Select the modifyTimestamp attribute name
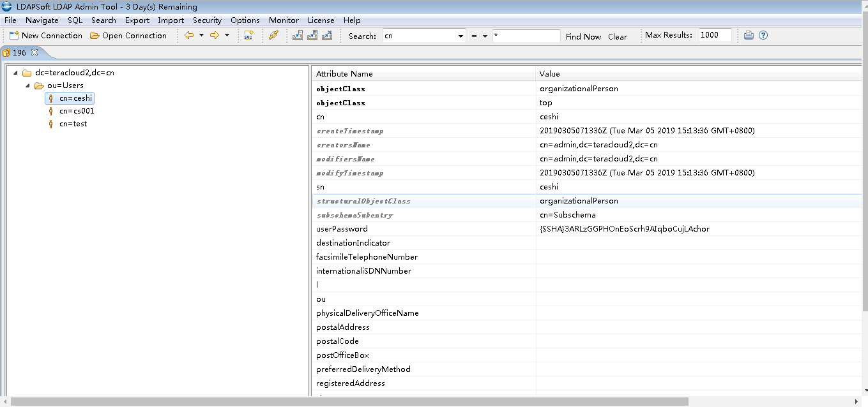 (350, 173)
